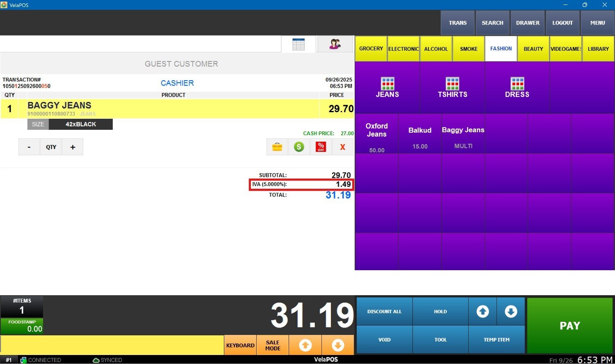Click the yellow barcode entry field
615x364 pixels.
(x=112, y=345)
